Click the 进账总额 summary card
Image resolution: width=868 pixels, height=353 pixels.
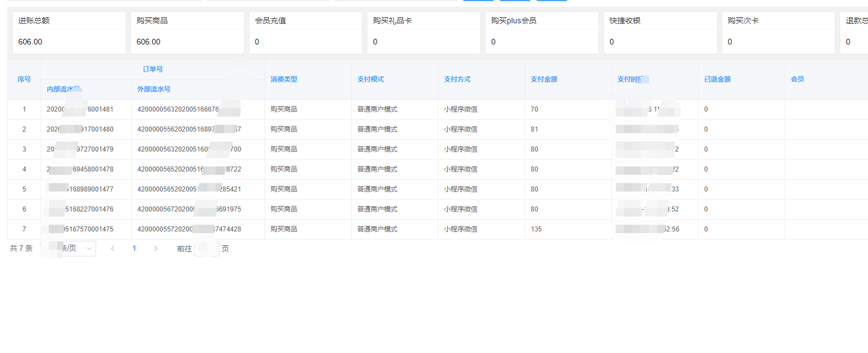[x=69, y=33]
